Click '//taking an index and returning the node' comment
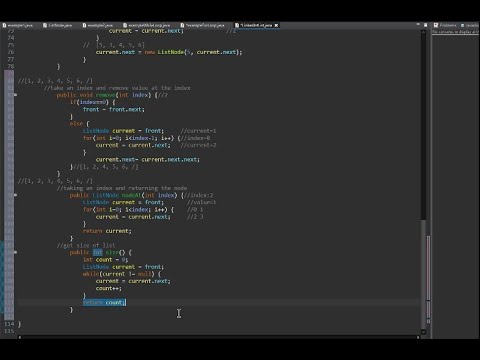The width and height of the screenshot is (480, 360). (x=122, y=188)
